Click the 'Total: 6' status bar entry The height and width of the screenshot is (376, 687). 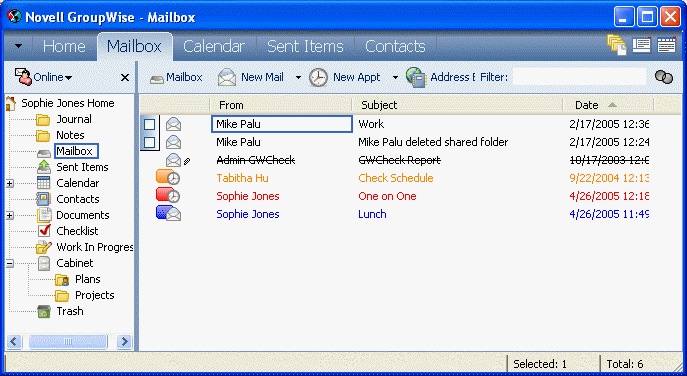(x=625, y=364)
